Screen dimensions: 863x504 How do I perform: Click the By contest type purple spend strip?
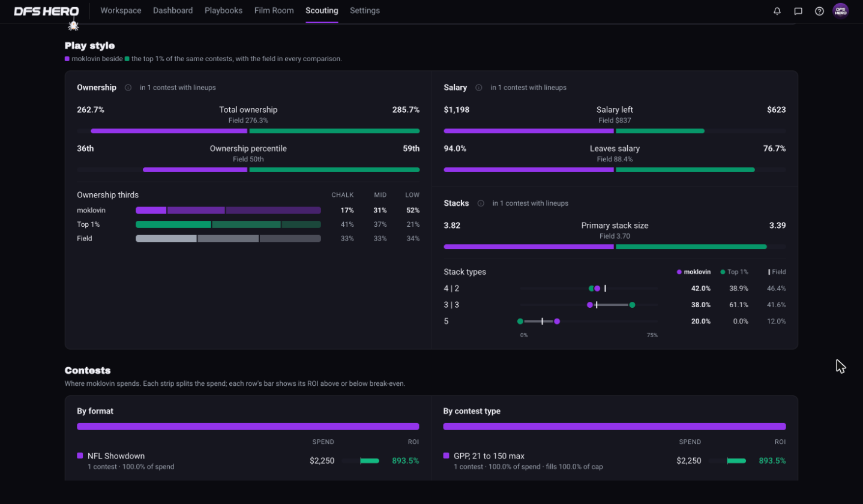[x=615, y=427]
